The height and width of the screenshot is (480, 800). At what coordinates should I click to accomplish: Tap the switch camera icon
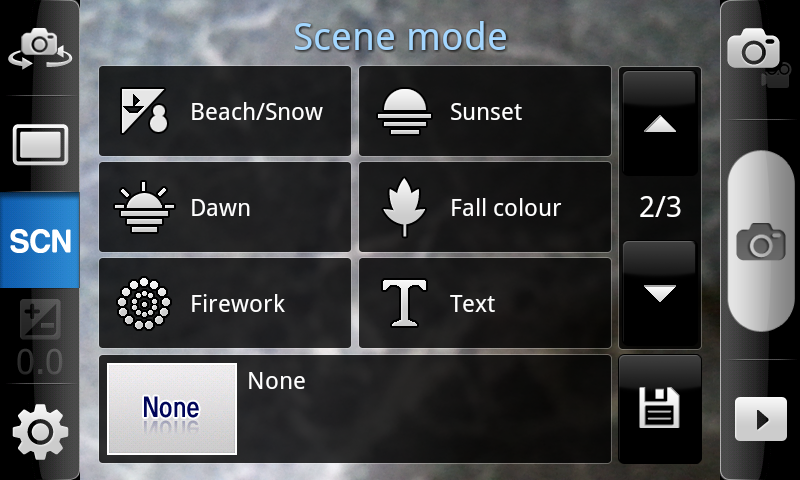[x=40, y=48]
